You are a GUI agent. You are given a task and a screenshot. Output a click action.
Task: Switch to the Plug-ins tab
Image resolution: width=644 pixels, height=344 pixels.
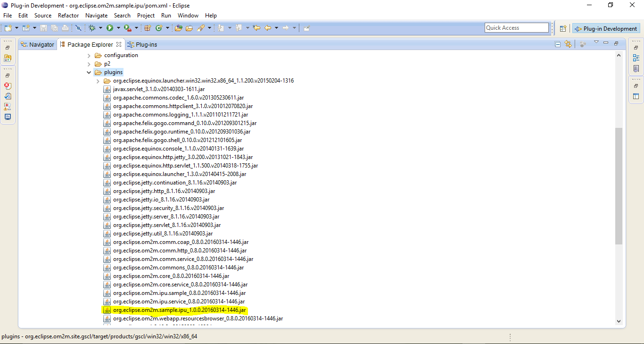(x=146, y=45)
